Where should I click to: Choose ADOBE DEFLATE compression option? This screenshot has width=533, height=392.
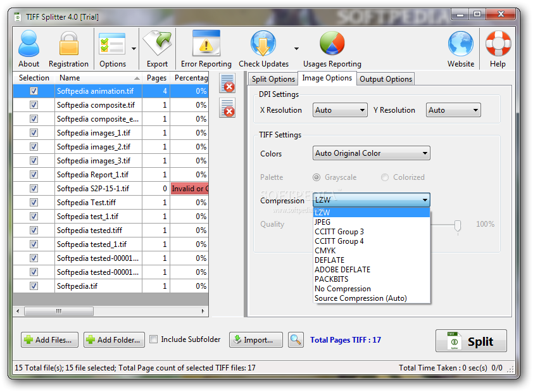pyautogui.click(x=372, y=270)
